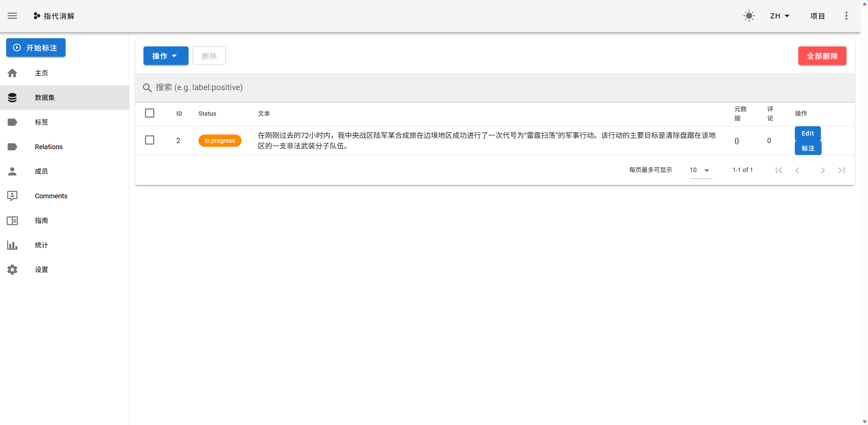The height and width of the screenshot is (425, 868).
Task: Open the rows-per-page 10 dropdown
Action: (700, 170)
